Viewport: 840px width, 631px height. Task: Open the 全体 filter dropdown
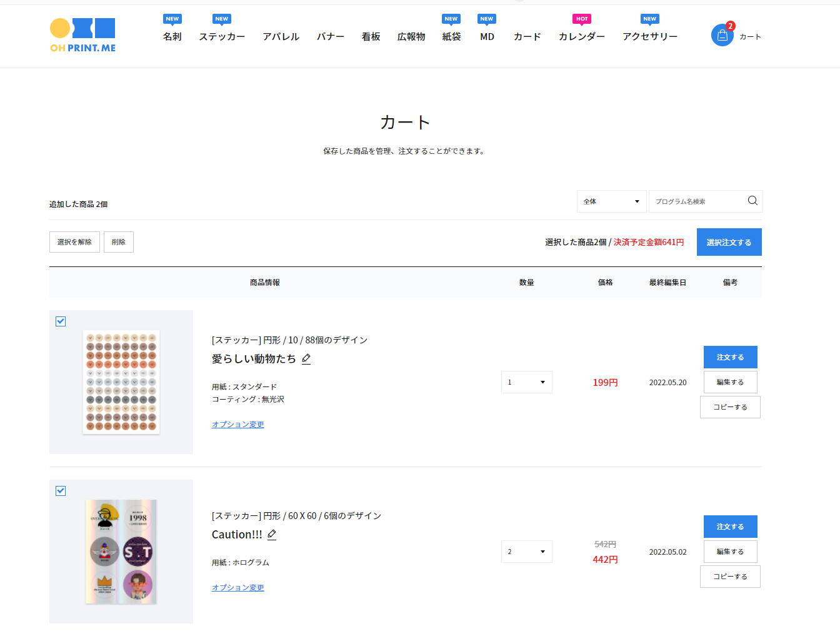point(611,201)
